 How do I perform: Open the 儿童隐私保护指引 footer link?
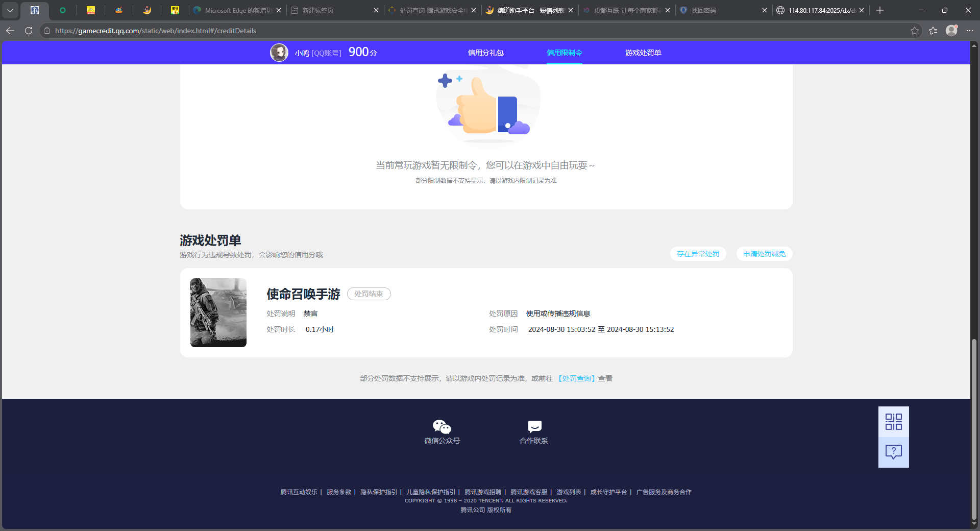431,492
